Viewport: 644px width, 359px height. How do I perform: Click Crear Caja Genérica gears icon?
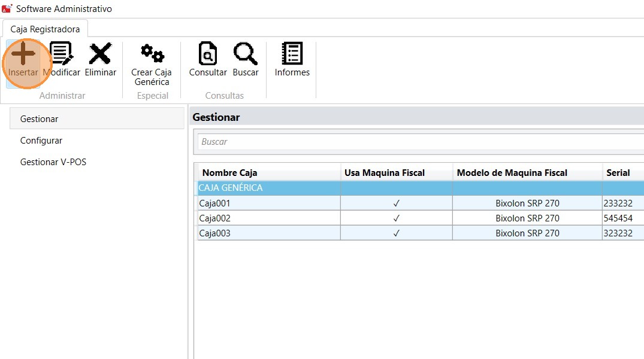(x=152, y=54)
